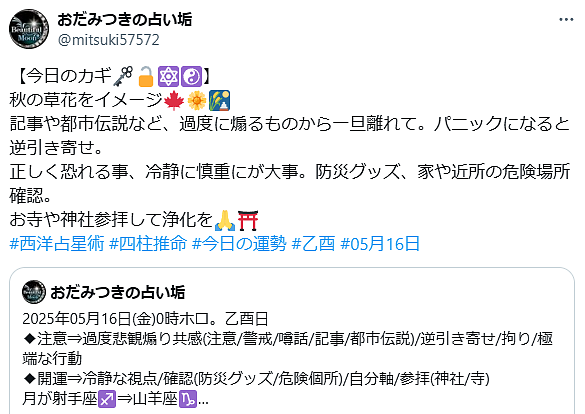Click the moon-viewing ceremony emoji
Screen dimensions: 585x414
click(219, 100)
